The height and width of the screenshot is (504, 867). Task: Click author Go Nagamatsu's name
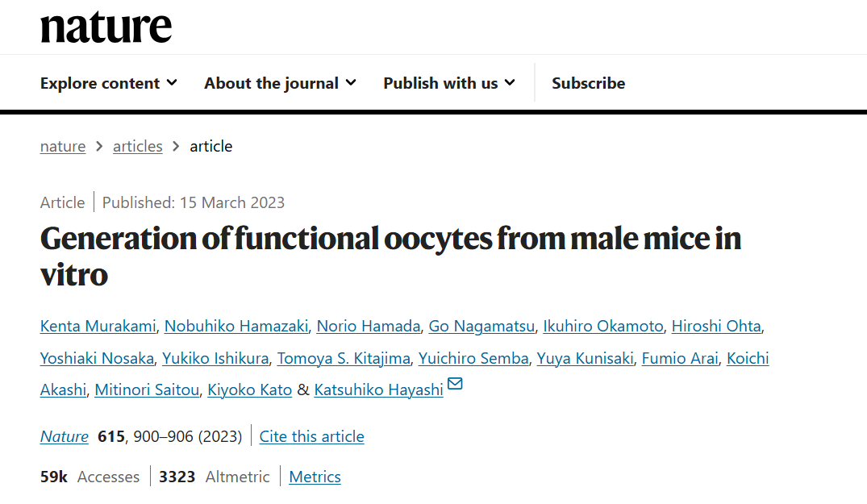coord(481,326)
